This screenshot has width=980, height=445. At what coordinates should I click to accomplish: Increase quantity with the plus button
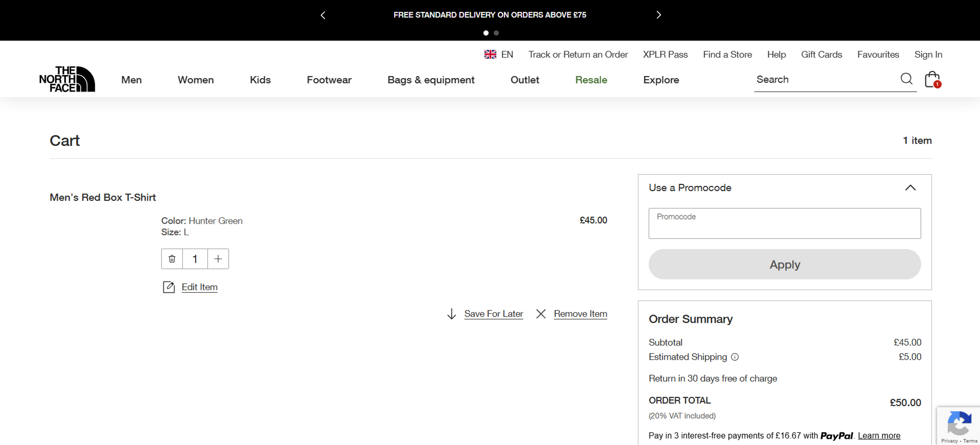pos(218,259)
